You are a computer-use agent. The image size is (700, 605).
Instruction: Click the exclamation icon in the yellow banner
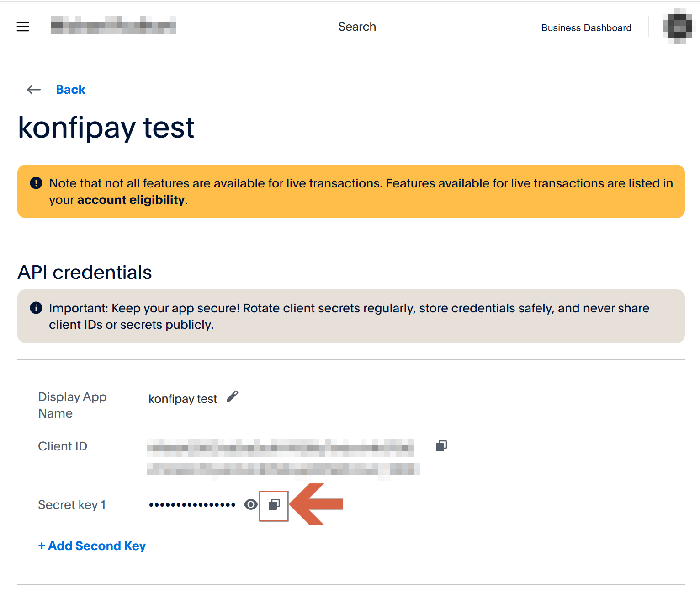[x=36, y=183]
